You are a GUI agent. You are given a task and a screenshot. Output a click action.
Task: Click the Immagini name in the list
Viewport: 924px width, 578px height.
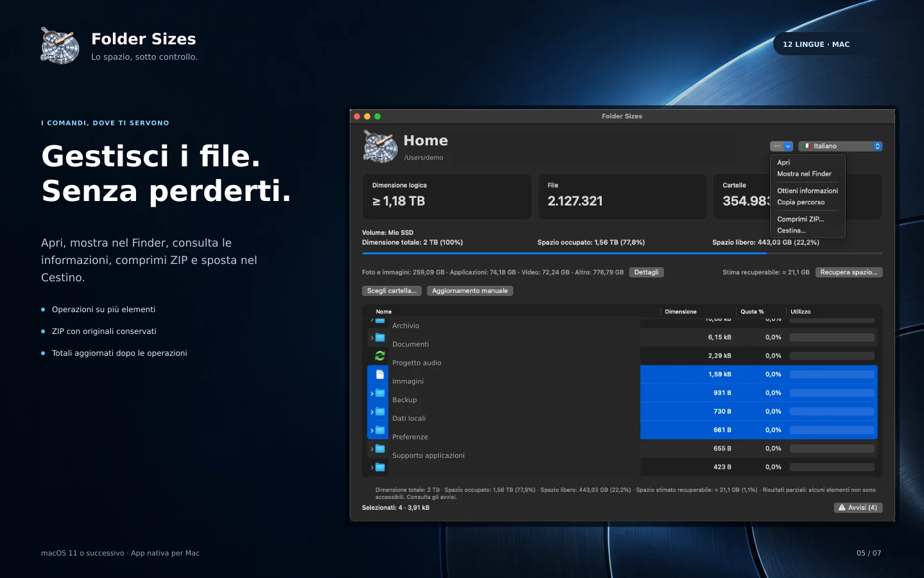pyautogui.click(x=408, y=381)
